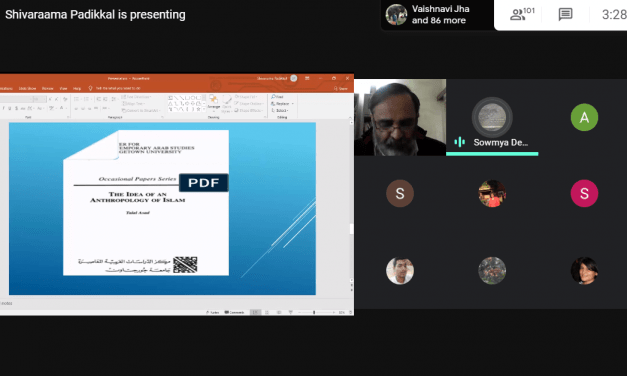Click the pink S participant avatar

(584, 194)
